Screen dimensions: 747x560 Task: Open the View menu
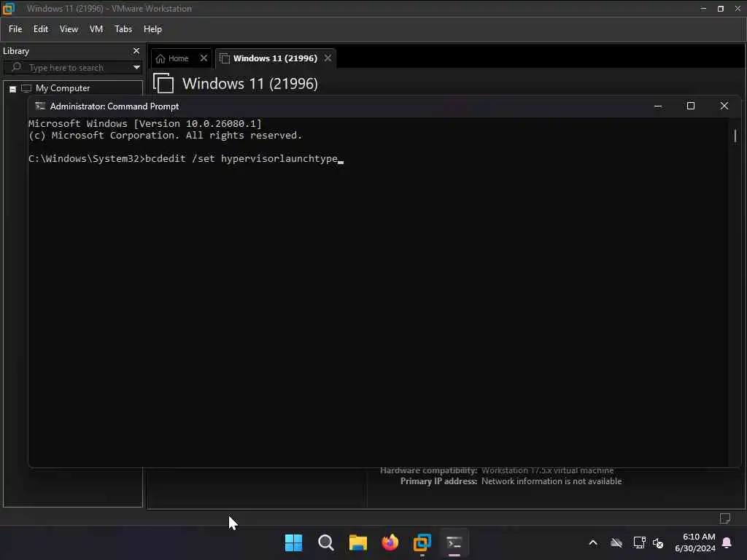point(69,29)
